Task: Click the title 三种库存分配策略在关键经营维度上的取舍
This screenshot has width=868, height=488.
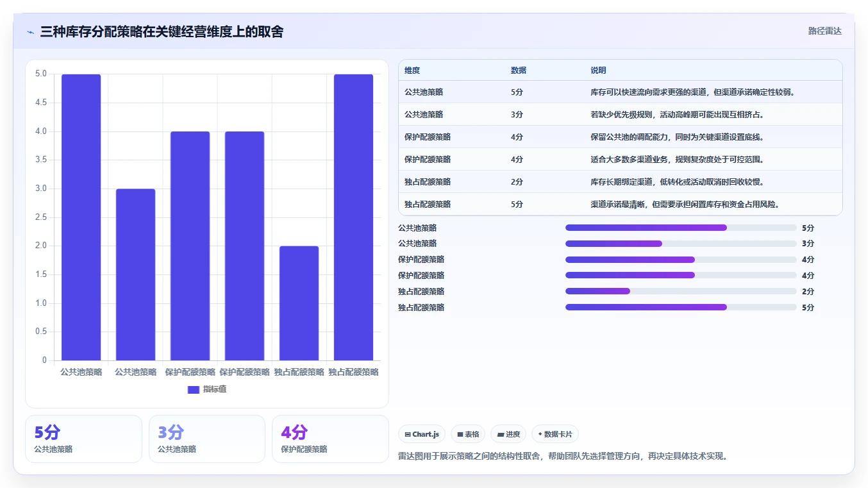Action: tap(162, 32)
